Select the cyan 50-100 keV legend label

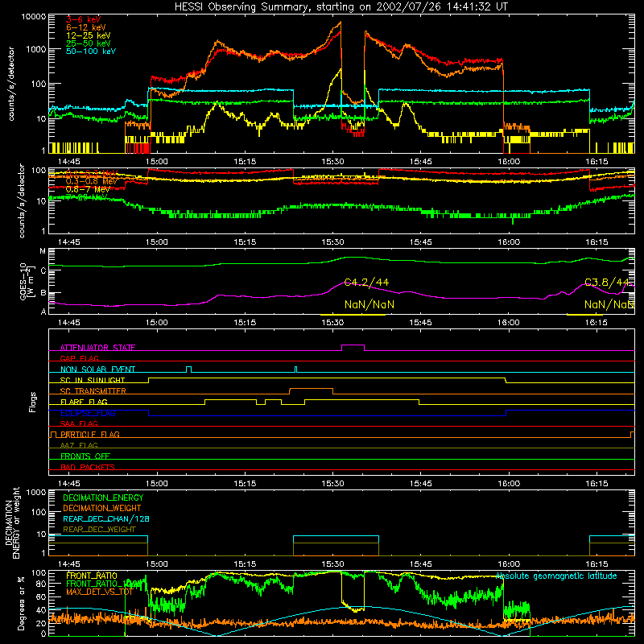pyautogui.click(x=91, y=52)
